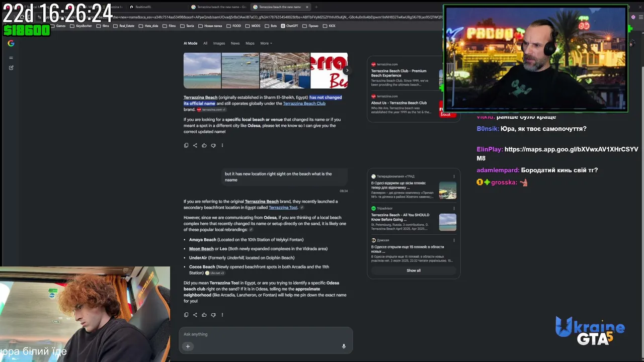Open the ГРАД article thumbnail image
Viewport: 644px width, 362px height.
pos(448,191)
